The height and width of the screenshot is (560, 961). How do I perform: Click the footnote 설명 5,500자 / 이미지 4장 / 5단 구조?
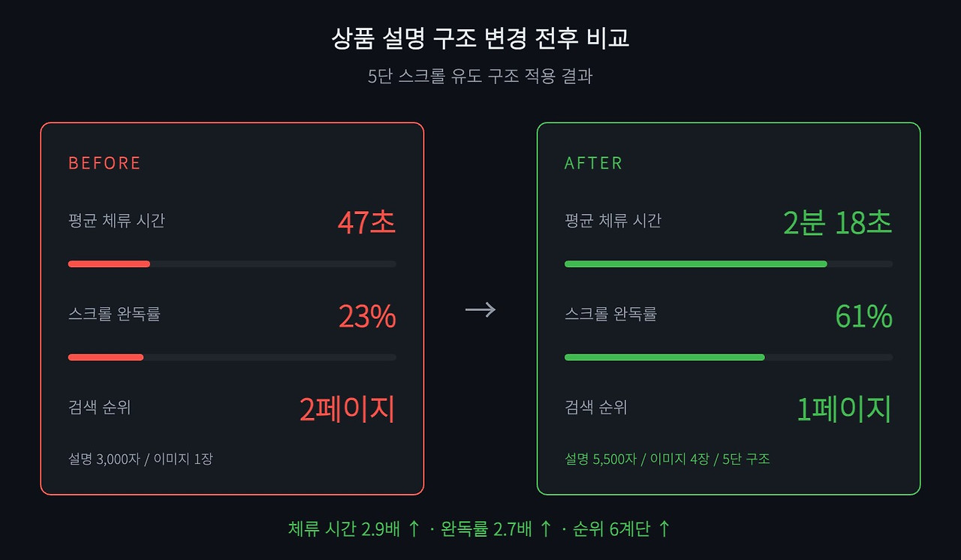pyautogui.click(x=667, y=458)
